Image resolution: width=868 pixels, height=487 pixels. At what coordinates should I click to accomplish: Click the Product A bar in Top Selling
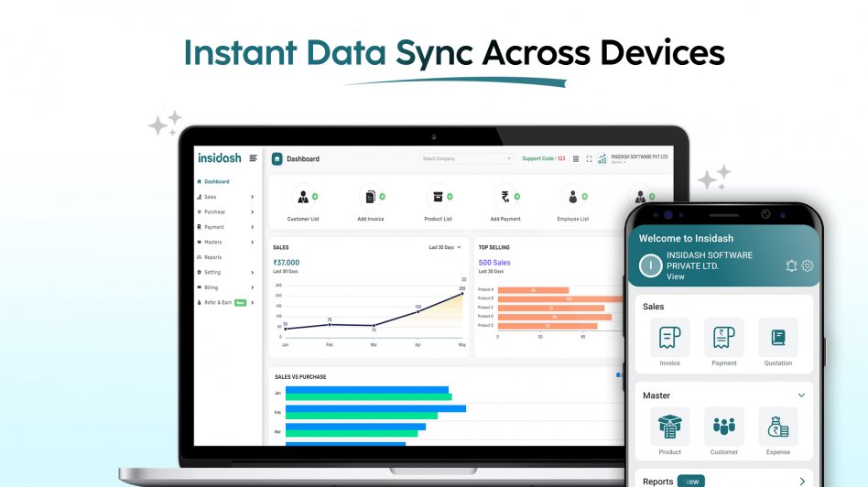coord(533,290)
